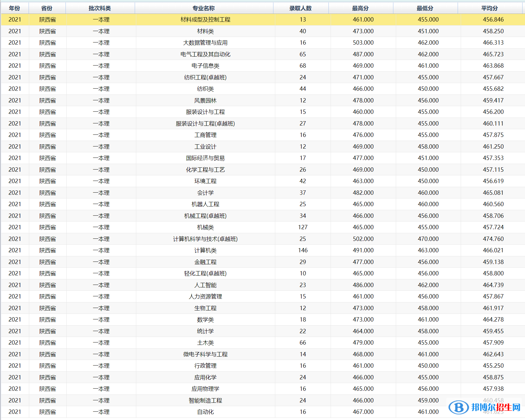Click the 录取人数 column header

301,8
